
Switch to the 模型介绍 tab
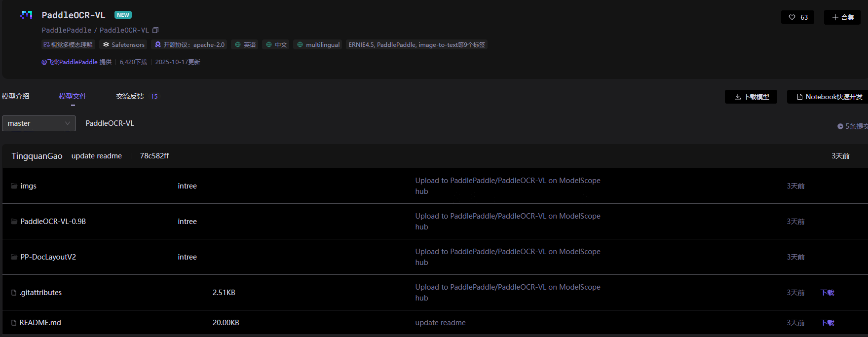coord(15,96)
